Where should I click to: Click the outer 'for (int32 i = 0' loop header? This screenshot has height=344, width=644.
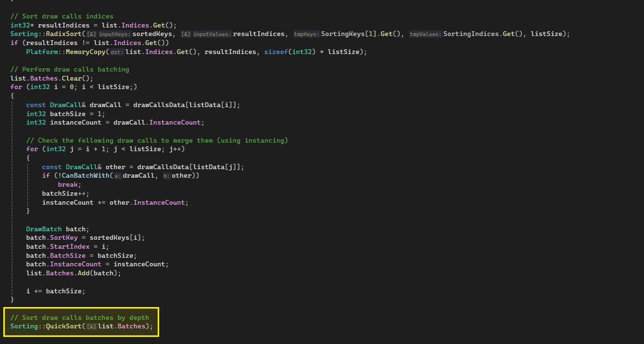[74, 86]
